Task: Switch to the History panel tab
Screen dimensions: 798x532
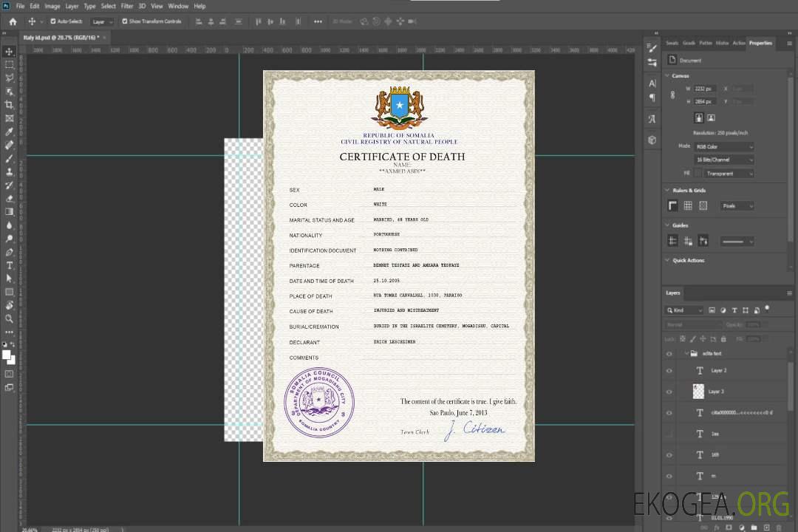Action: click(722, 44)
